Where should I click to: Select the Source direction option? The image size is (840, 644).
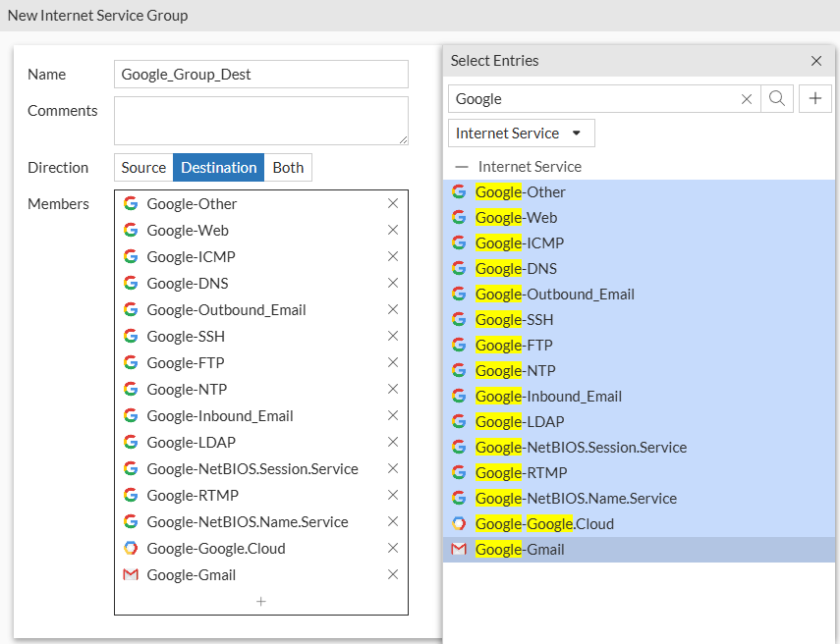coord(143,167)
